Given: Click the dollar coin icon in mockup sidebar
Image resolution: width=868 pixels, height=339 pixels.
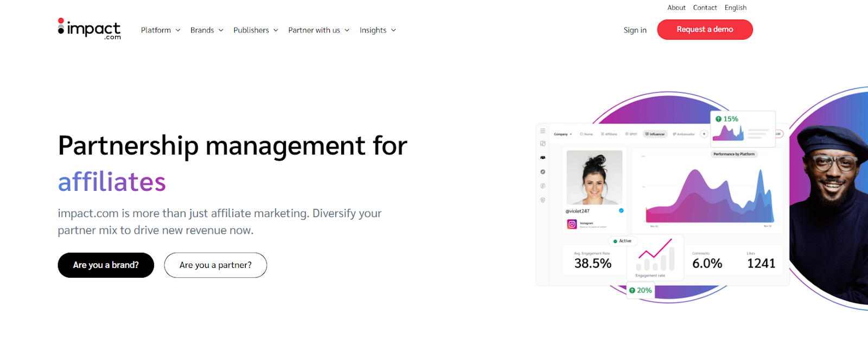Looking at the screenshot, I should [x=542, y=186].
